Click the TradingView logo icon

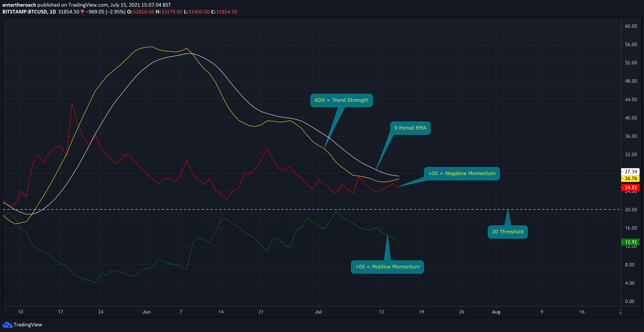(x=7, y=325)
